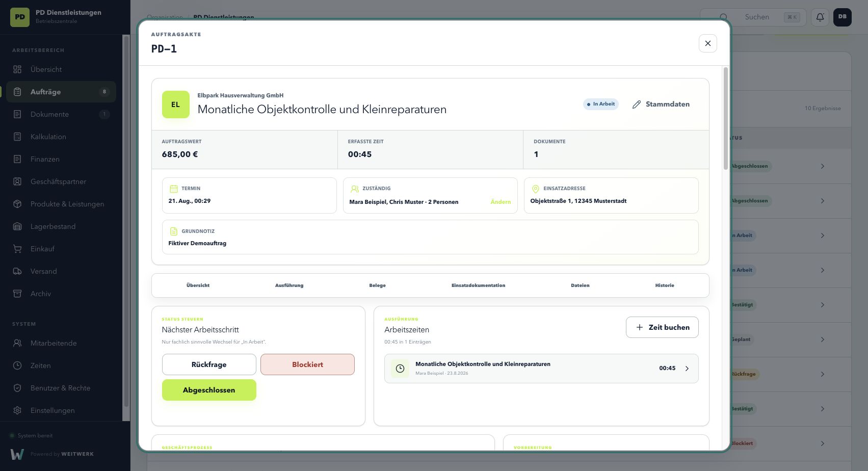Switch to the Einsatzdokumentation tab

coord(478,285)
